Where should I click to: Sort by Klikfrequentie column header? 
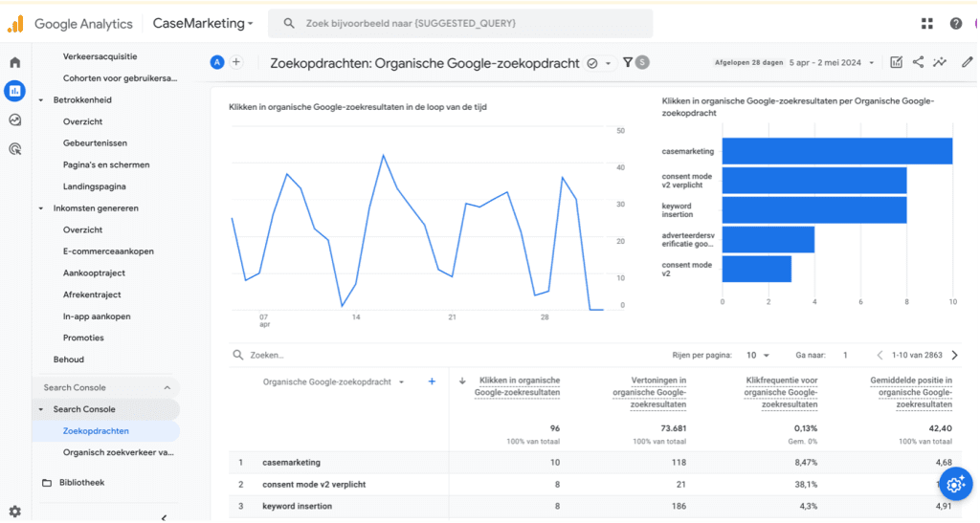coord(781,393)
